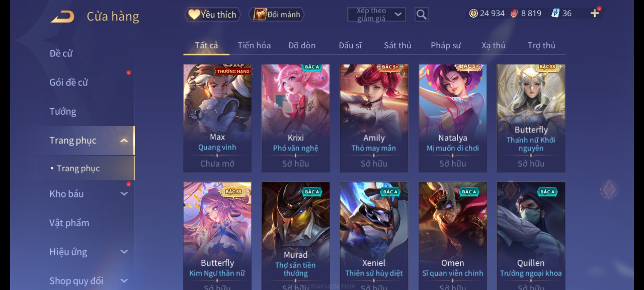The width and height of the screenshot is (644, 290).
Task: Switch to the Tiến hóa tab
Action: (x=254, y=45)
